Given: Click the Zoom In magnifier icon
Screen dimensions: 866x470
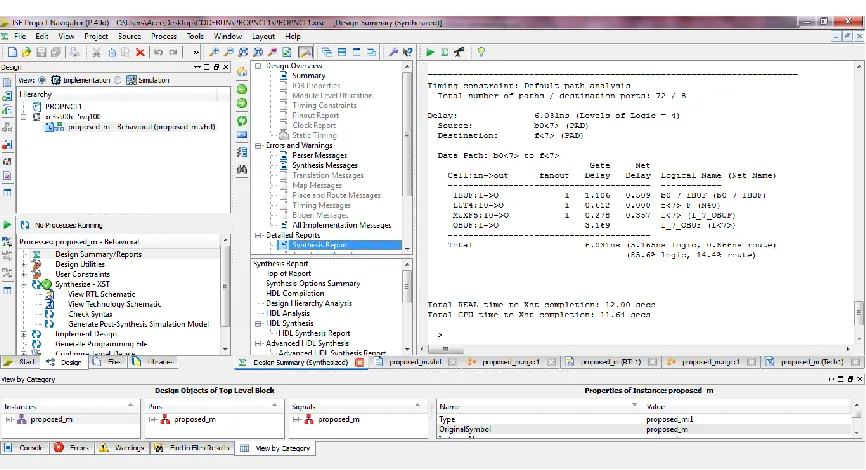Looking at the screenshot, I should (214, 52).
